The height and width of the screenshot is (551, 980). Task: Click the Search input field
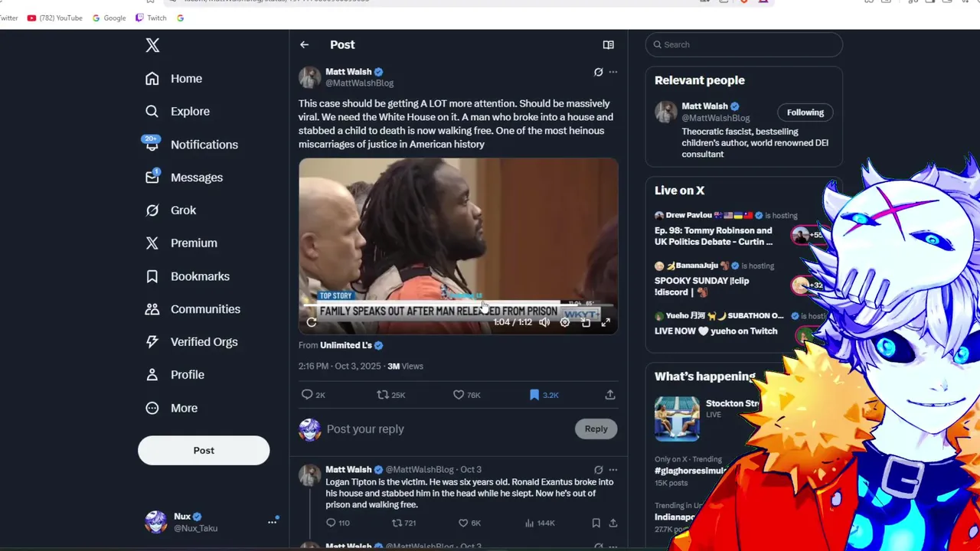coord(744,44)
